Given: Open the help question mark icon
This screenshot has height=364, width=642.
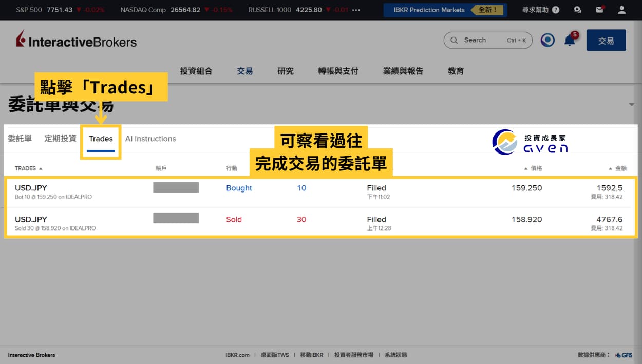Looking at the screenshot, I should [x=556, y=10].
